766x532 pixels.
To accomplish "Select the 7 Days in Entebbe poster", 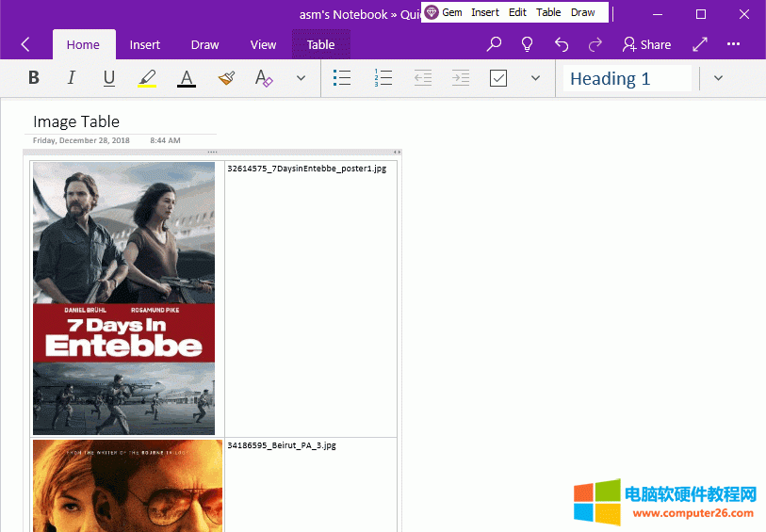I will pyautogui.click(x=124, y=298).
